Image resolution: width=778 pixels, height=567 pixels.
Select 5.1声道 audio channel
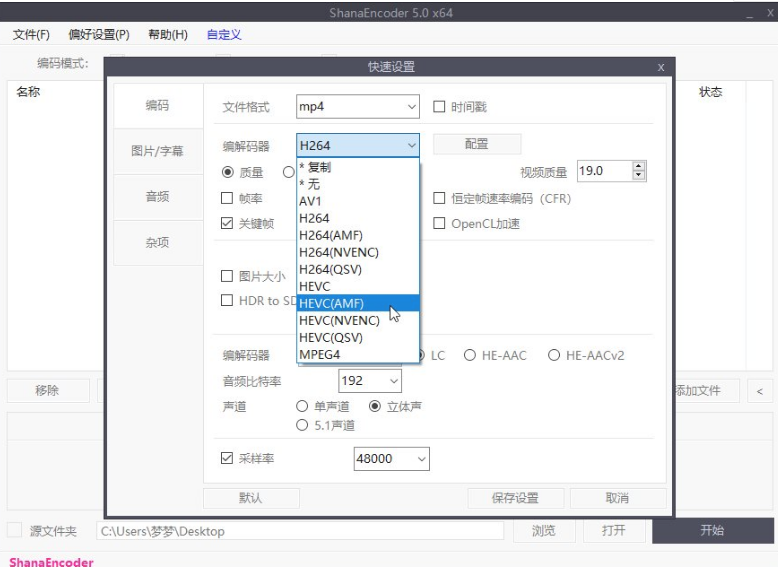[x=302, y=425]
